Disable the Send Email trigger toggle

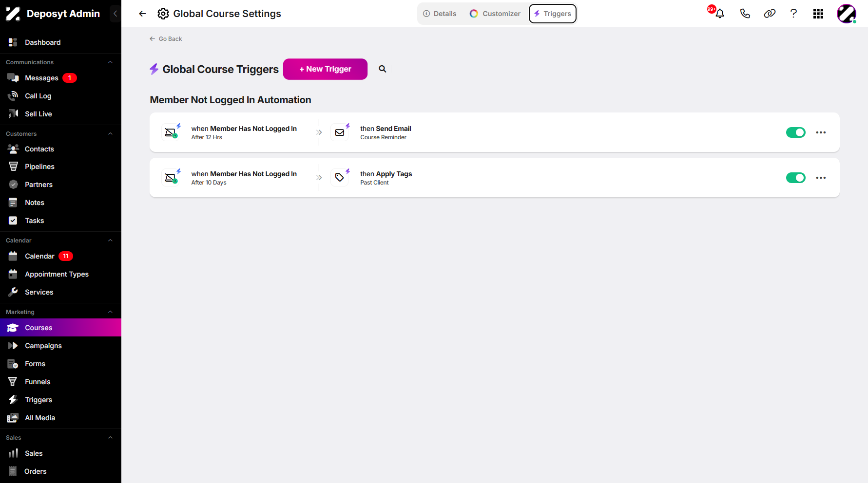tap(796, 132)
